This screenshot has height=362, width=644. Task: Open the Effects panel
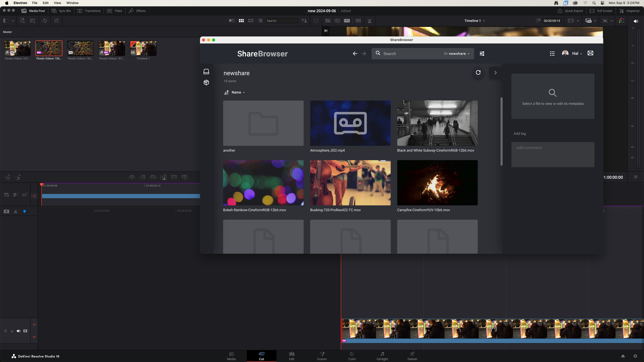click(137, 11)
